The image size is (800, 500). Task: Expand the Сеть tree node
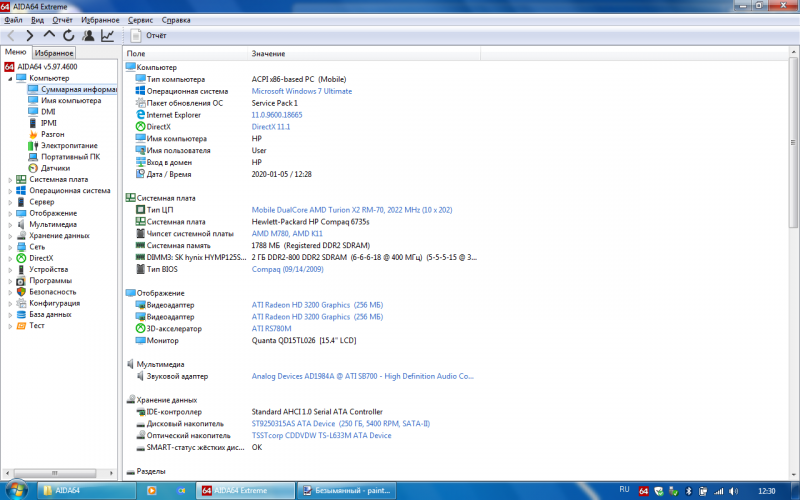(10, 247)
